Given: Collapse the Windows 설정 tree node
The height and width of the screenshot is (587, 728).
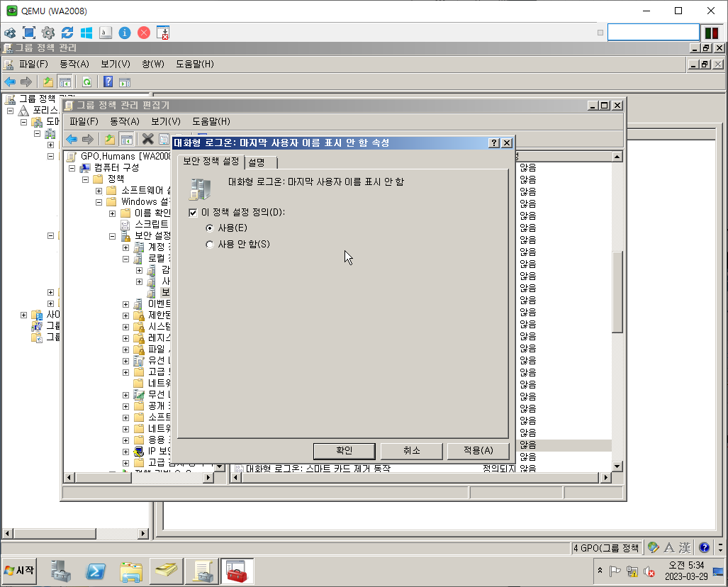Looking at the screenshot, I should click(x=99, y=202).
